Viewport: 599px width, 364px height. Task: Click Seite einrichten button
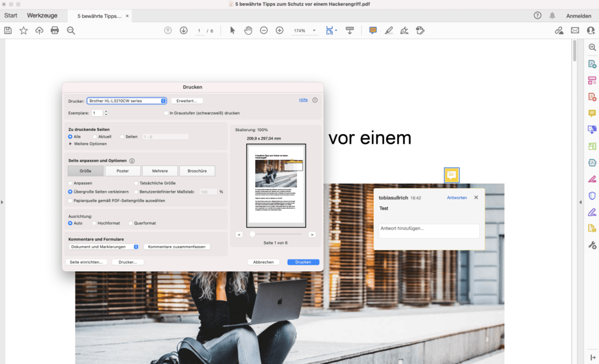(x=86, y=262)
